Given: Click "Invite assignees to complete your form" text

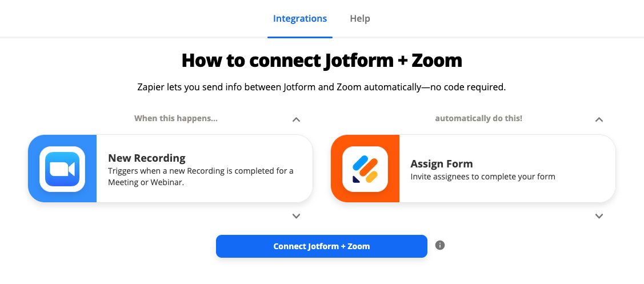Looking at the screenshot, I should pos(483,177).
